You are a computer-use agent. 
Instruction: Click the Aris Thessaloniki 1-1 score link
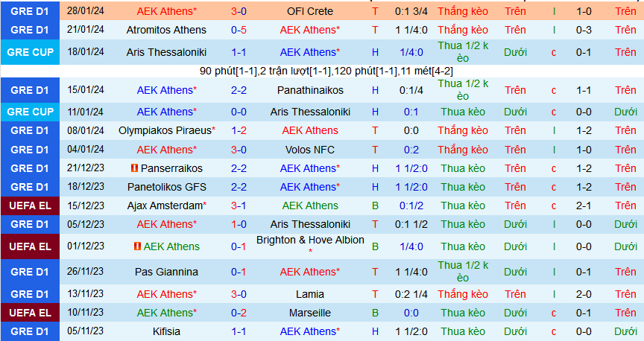(239, 52)
